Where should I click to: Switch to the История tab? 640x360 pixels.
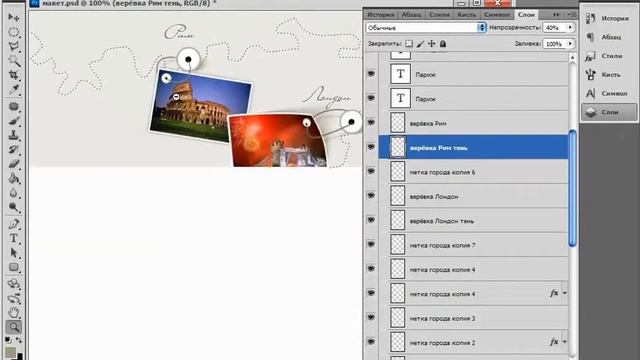click(x=380, y=14)
